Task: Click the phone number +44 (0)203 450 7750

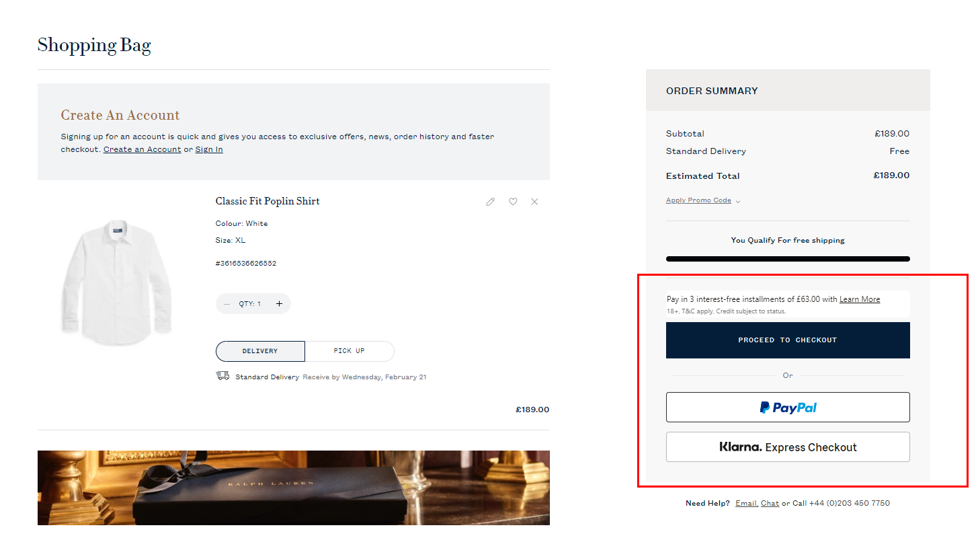Action: coord(849,503)
